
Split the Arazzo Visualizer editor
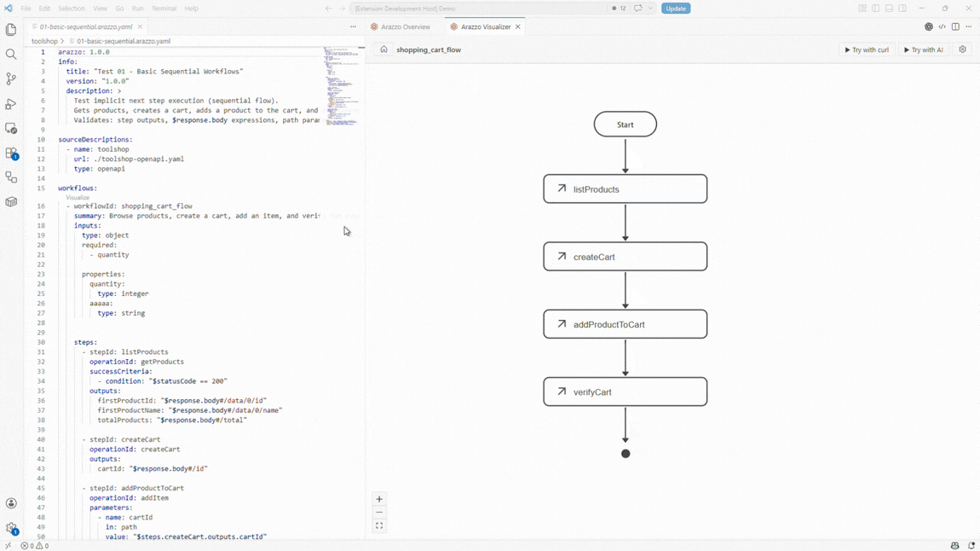(x=955, y=27)
